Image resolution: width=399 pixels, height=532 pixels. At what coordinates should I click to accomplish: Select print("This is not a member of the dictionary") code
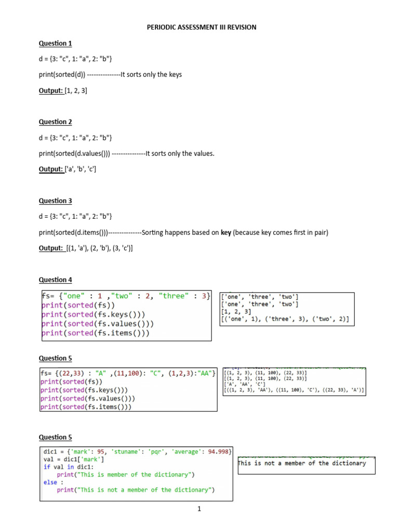136,490
